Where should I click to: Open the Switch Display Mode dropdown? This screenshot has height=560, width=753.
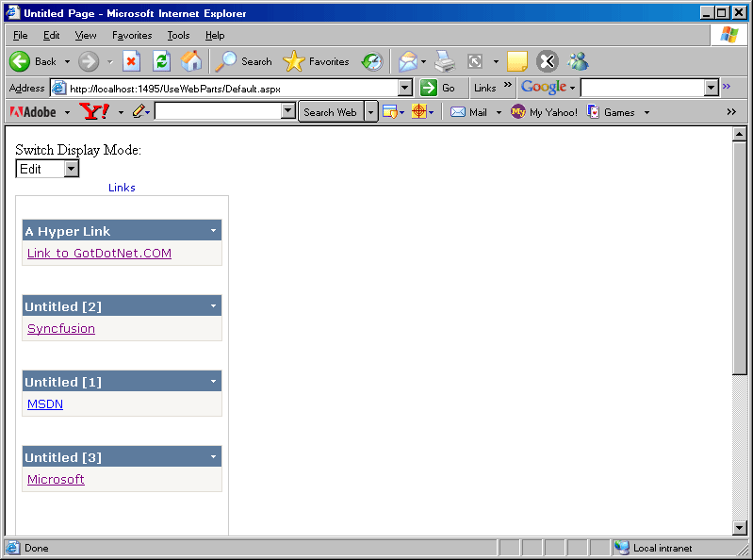tap(72, 169)
